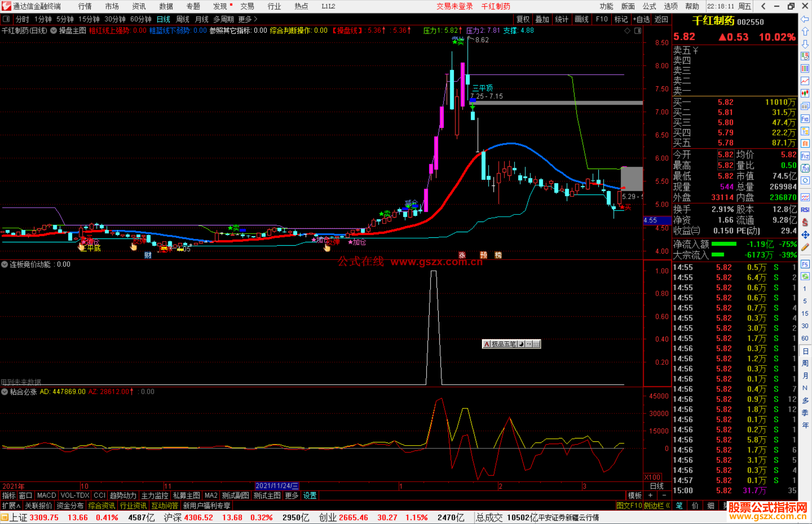This screenshot has height=524, width=812.
Task: Open the intraday line chart sidebar icon
Action: 805,81
